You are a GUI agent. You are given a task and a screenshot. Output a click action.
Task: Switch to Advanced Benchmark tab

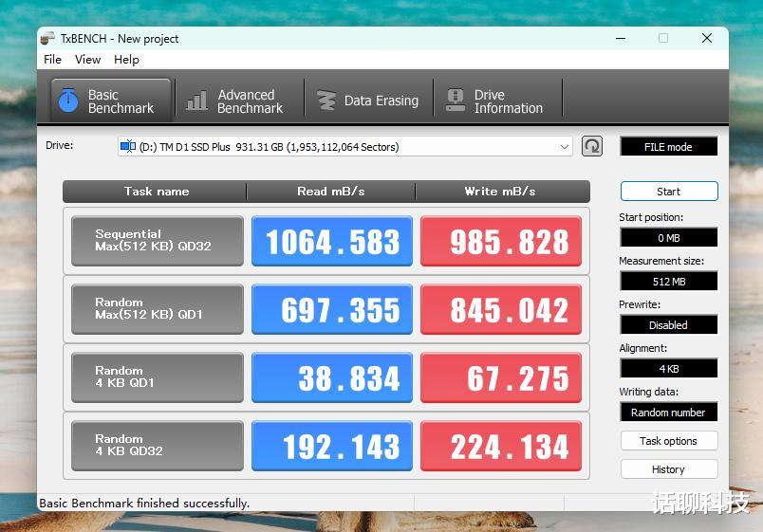pos(239,101)
